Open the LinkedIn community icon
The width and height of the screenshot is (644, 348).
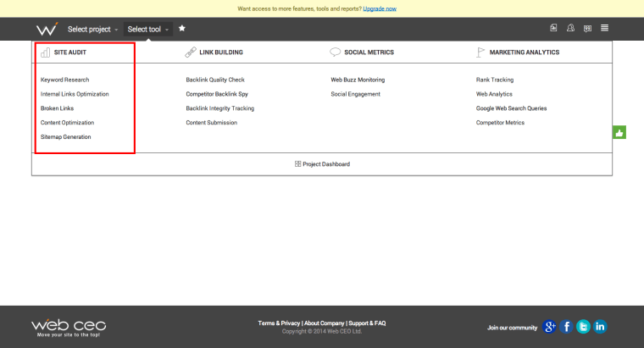pyautogui.click(x=600, y=327)
